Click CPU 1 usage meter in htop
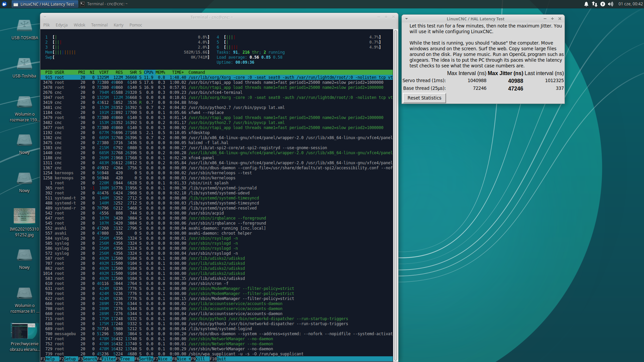644x362 pixels. pos(127,37)
